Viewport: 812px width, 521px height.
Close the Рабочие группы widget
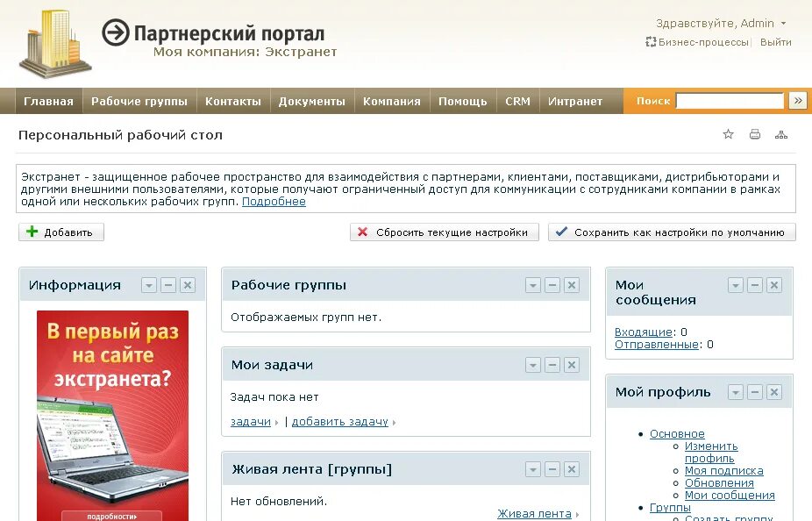click(x=571, y=285)
